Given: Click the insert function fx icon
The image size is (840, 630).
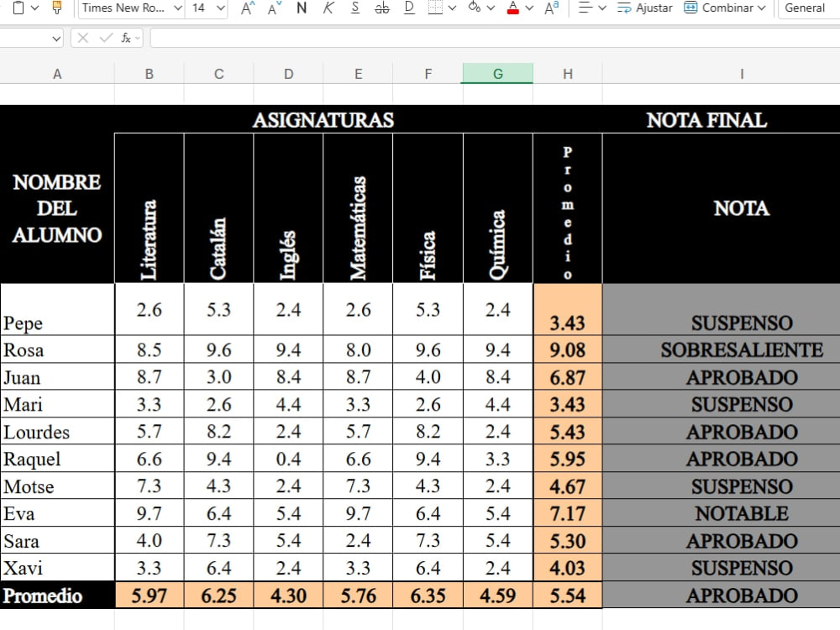Looking at the screenshot, I should coord(126,38).
